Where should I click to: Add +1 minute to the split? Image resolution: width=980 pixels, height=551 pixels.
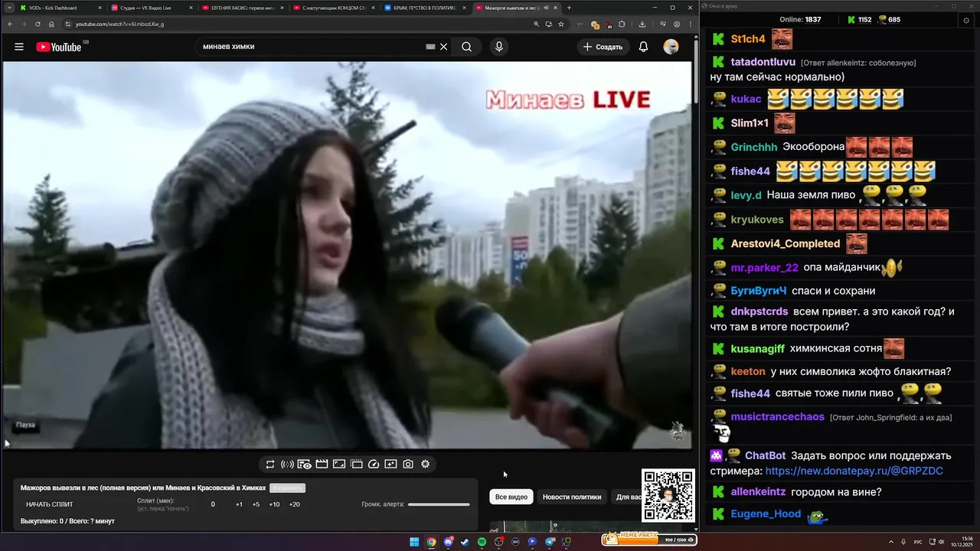(239, 504)
